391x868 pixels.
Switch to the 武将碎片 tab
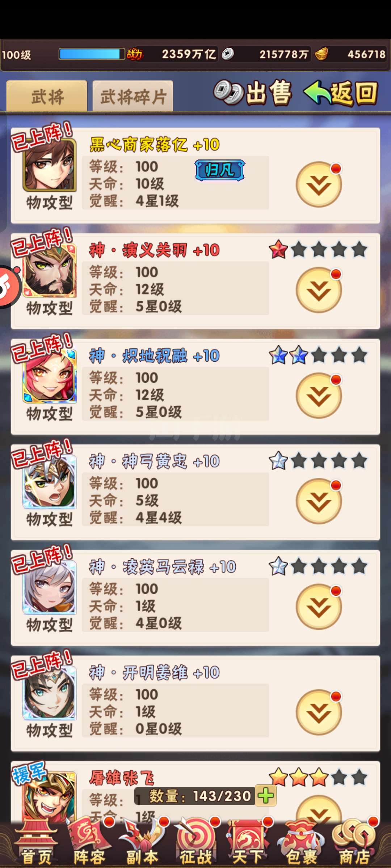coord(133,97)
